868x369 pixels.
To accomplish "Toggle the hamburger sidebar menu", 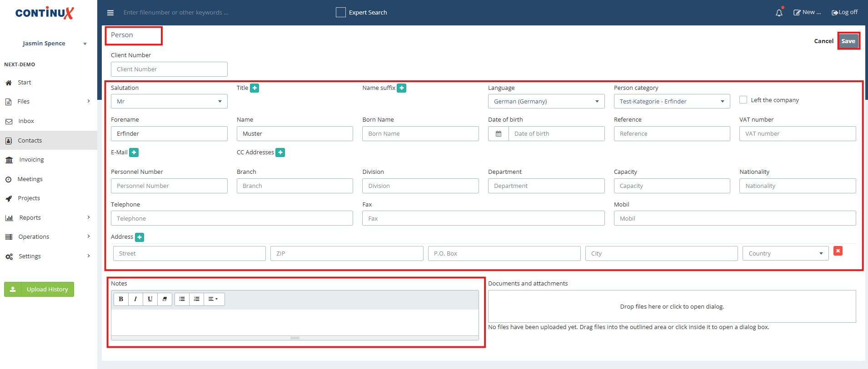I will [110, 13].
